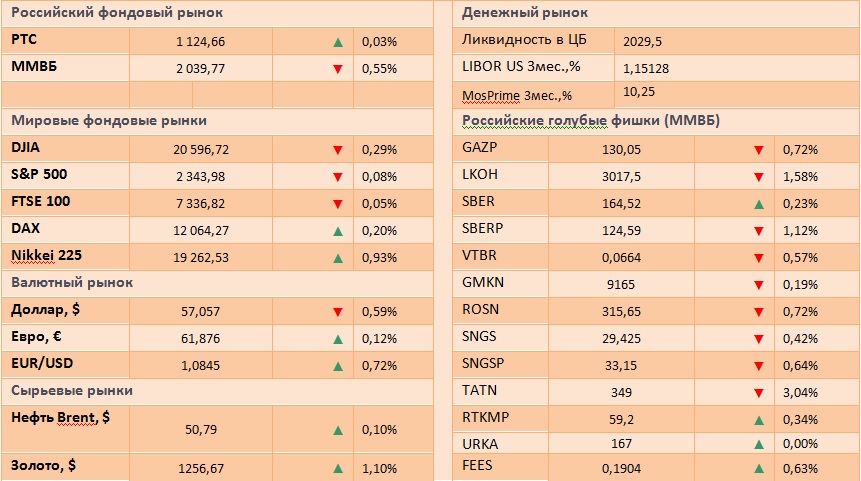Click the red down arrow for Доллар

(x=337, y=312)
